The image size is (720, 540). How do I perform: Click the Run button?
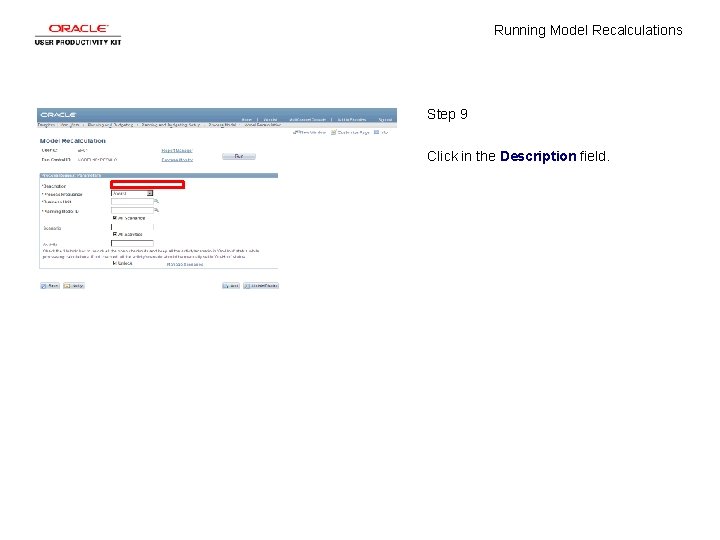coord(239,157)
